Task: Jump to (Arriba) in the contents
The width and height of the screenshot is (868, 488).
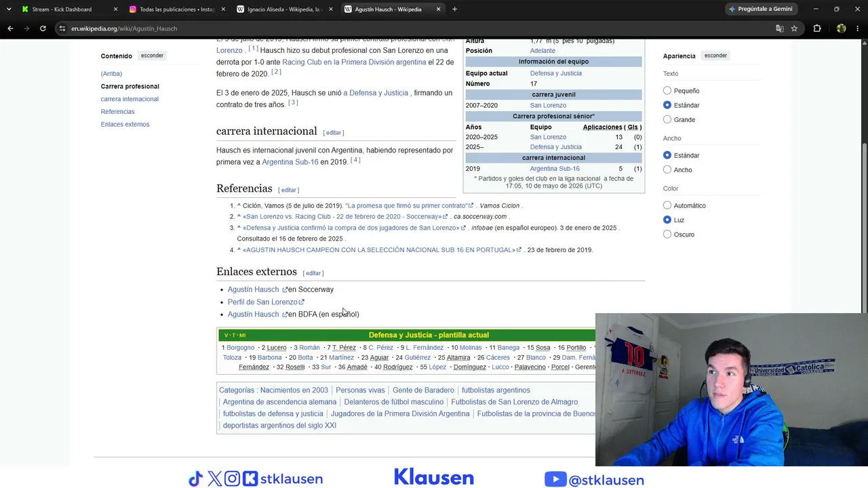Action: 111,74
